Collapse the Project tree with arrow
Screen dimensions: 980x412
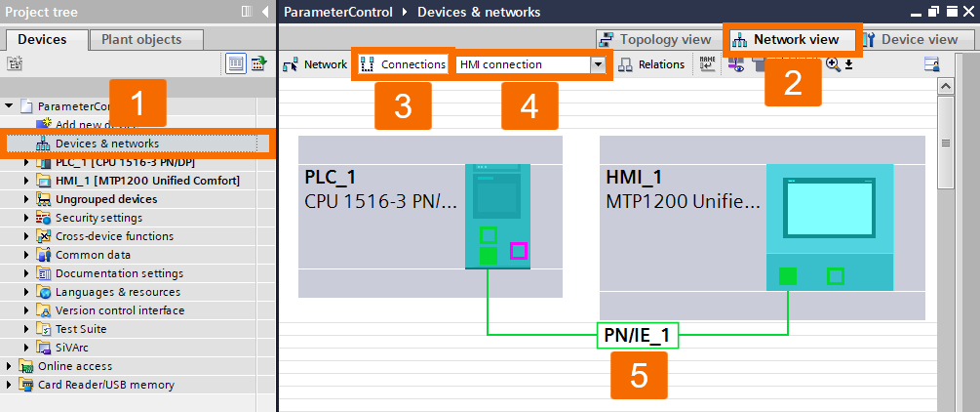pos(264,12)
